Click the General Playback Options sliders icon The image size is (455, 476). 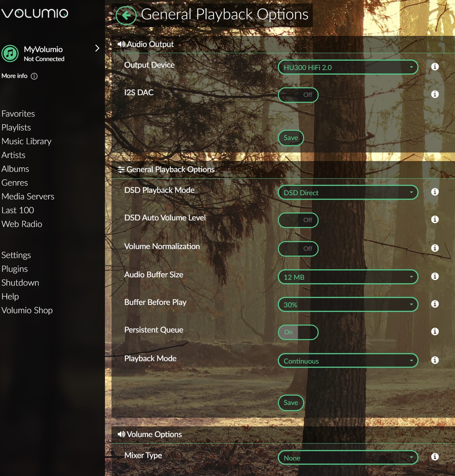pos(121,170)
